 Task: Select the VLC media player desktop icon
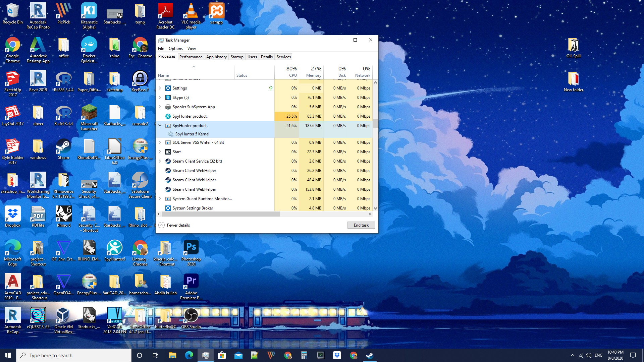point(191,16)
